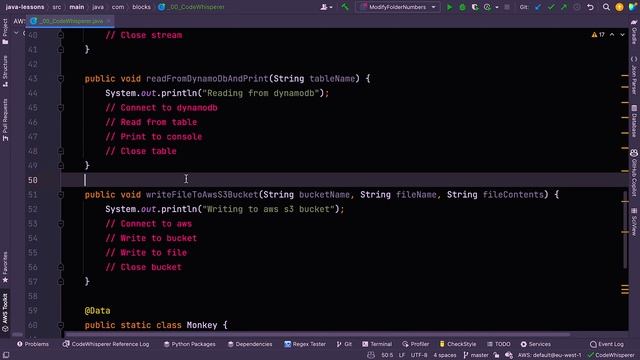
Task: Open the Regex Tester tab
Action: pyautogui.click(x=304, y=344)
